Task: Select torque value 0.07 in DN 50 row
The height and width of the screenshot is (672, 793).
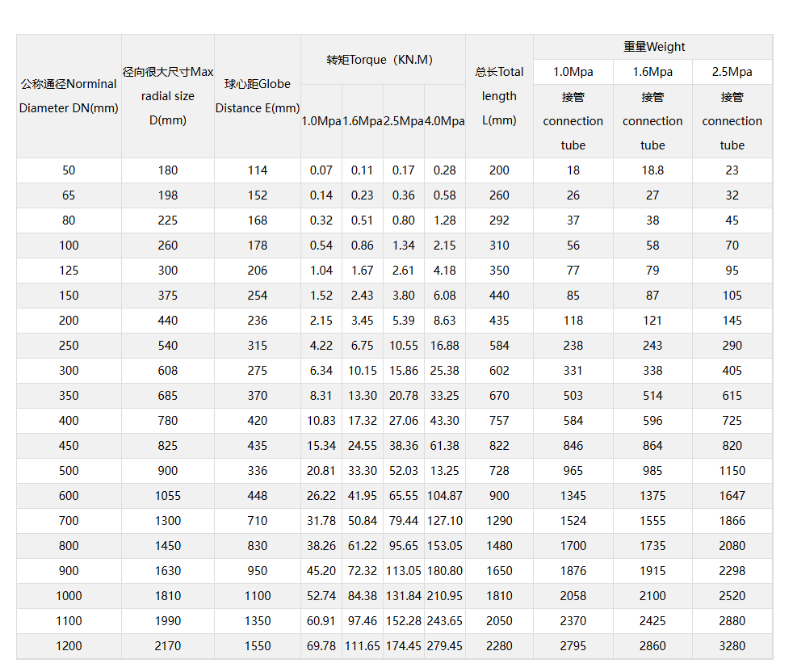Action: tap(321, 170)
